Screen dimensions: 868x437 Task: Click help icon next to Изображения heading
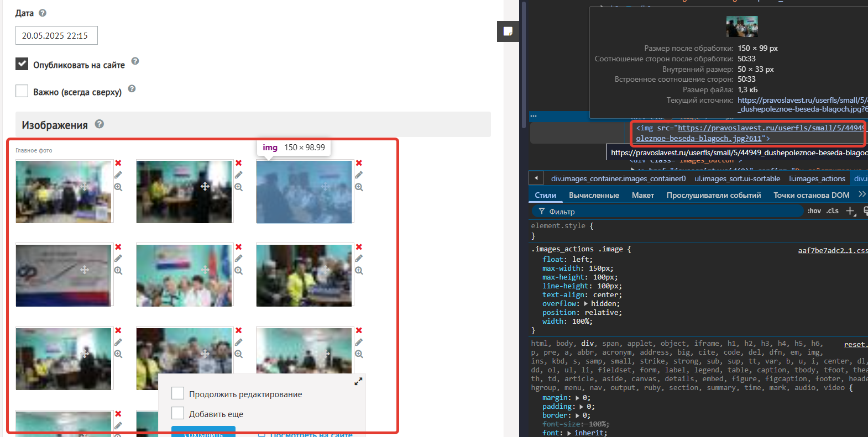click(x=100, y=124)
